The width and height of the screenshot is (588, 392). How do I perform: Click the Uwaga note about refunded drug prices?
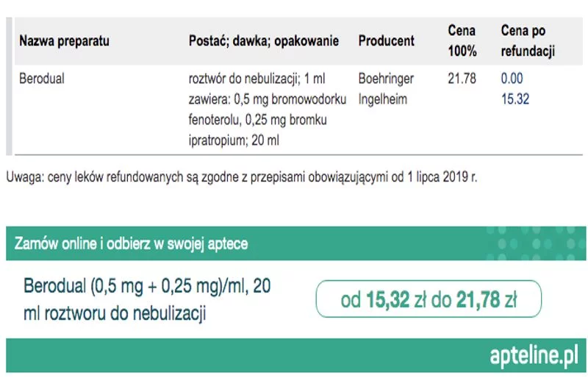coord(242,177)
